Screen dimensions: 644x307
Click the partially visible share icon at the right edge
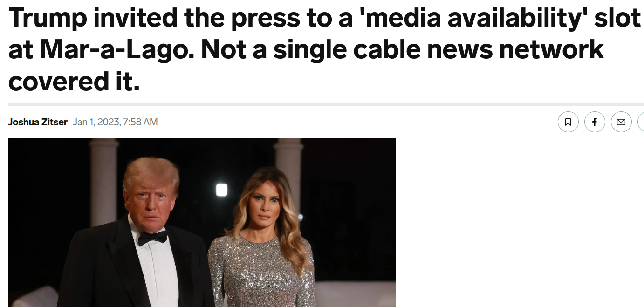coord(641,122)
